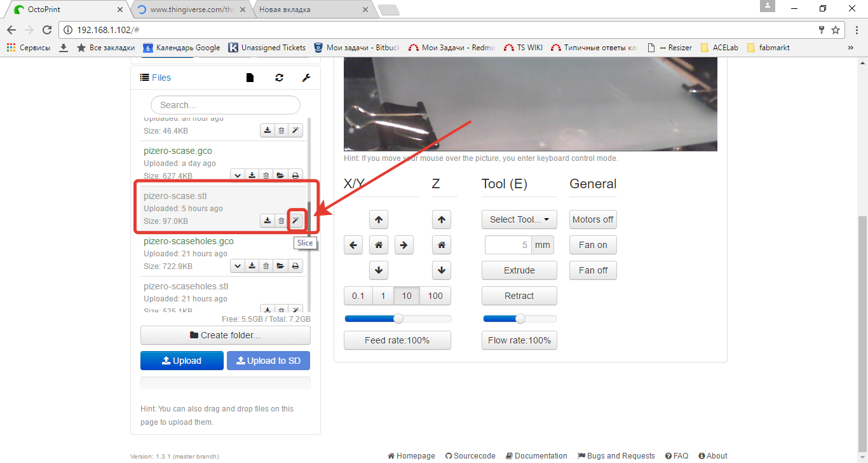
Task: Print pizero-scase.gco using the printer icon
Action: [x=295, y=176]
